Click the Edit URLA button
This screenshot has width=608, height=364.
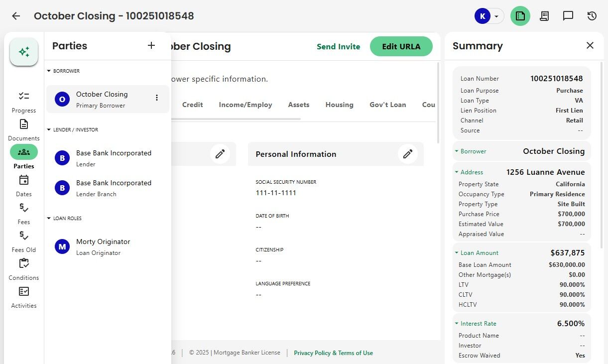click(401, 46)
